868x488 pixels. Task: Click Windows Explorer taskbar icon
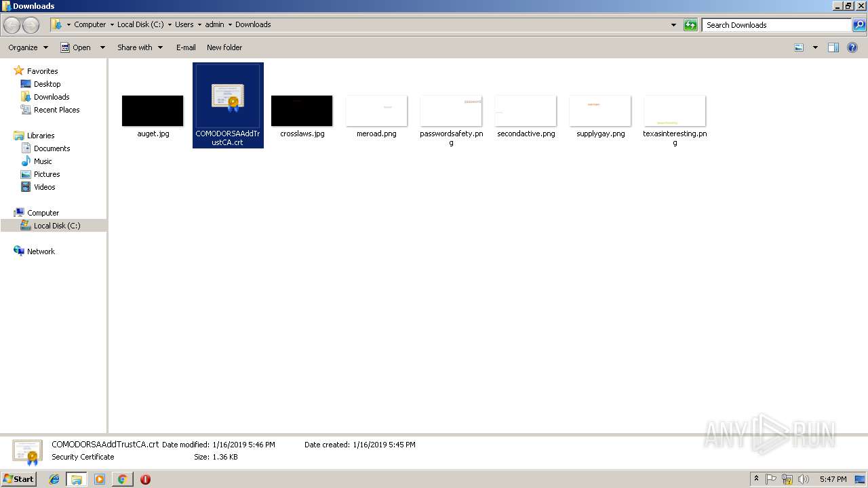(x=77, y=479)
